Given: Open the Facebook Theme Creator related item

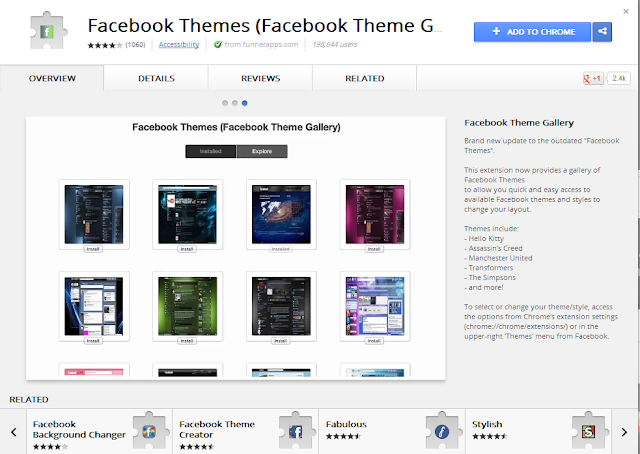Looking at the screenshot, I should [x=246, y=432].
